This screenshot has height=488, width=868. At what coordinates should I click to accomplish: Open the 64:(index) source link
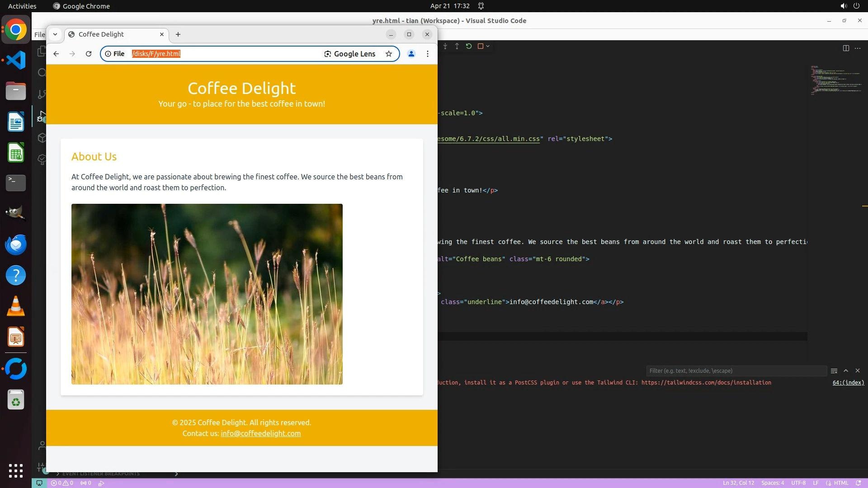click(848, 383)
